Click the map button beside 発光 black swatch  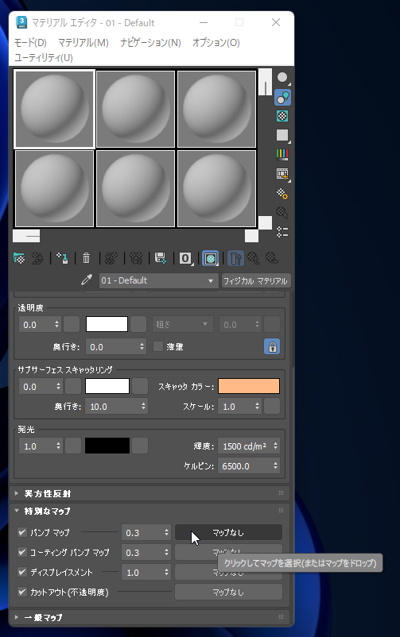(140, 446)
